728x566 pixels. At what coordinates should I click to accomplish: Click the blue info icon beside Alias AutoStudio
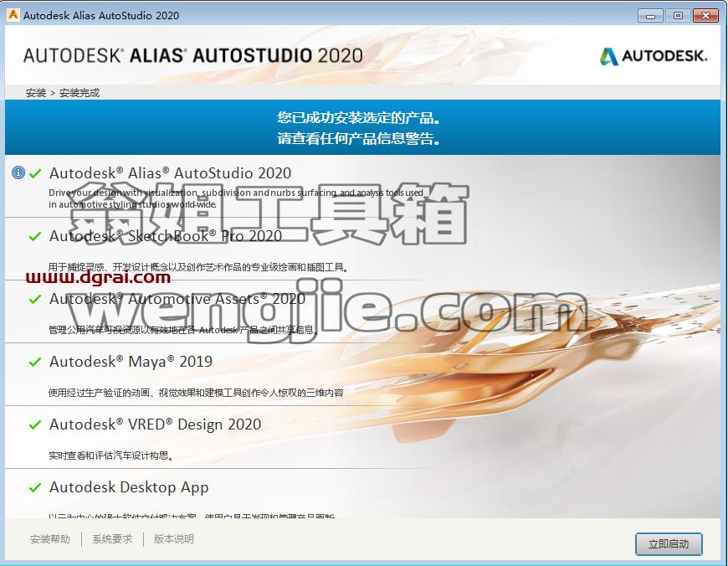18,172
